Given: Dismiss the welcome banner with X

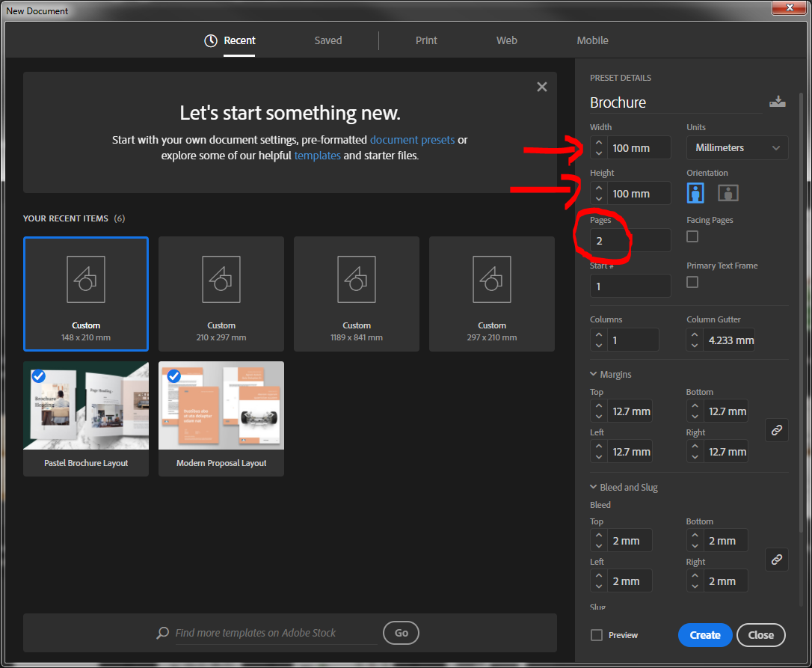Looking at the screenshot, I should click(x=541, y=87).
